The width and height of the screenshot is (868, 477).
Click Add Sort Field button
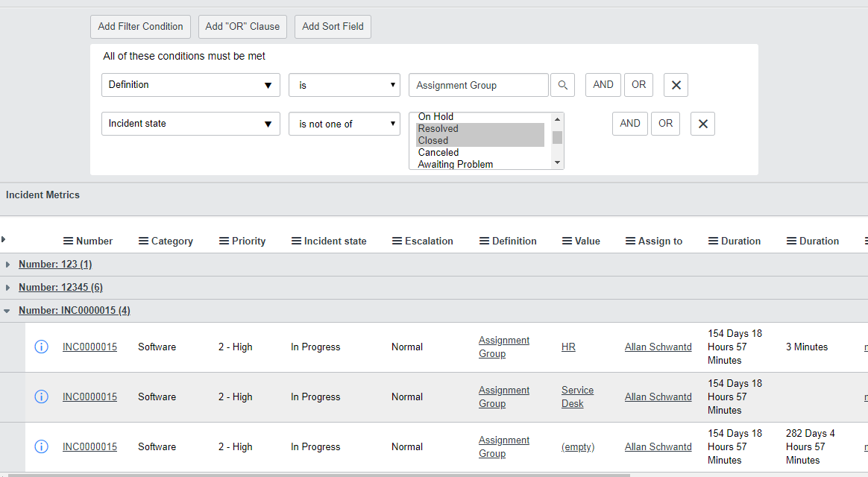coord(333,27)
